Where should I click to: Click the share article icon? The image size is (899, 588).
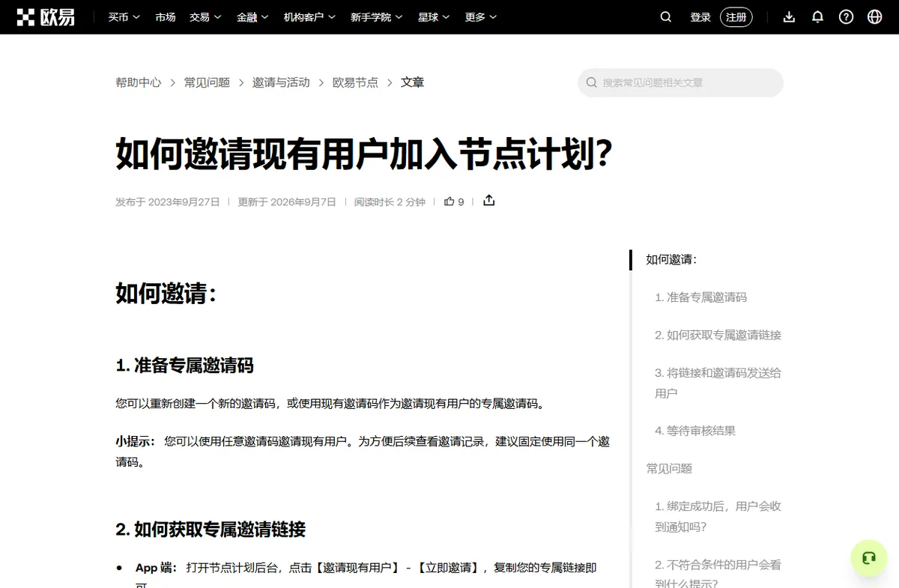(489, 201)
